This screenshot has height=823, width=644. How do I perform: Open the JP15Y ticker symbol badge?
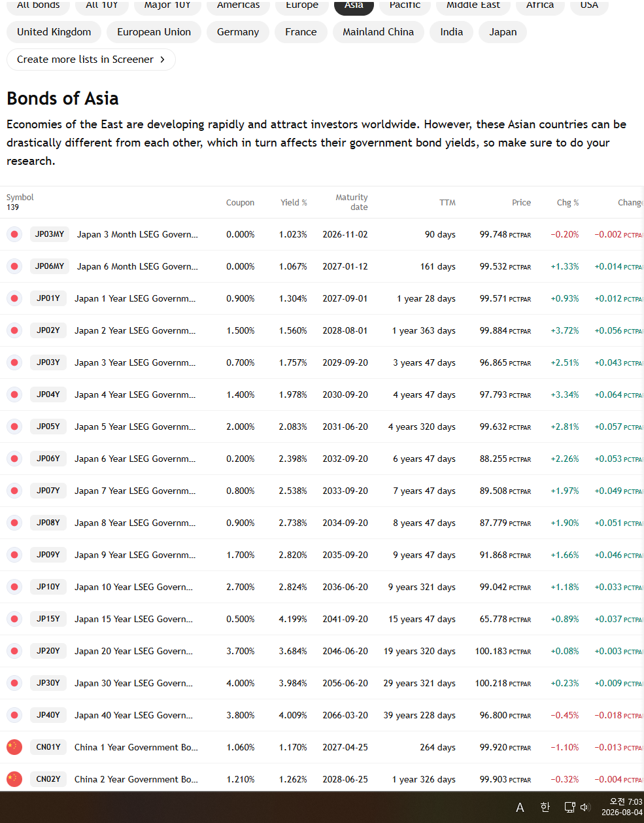tap(48, 619)
